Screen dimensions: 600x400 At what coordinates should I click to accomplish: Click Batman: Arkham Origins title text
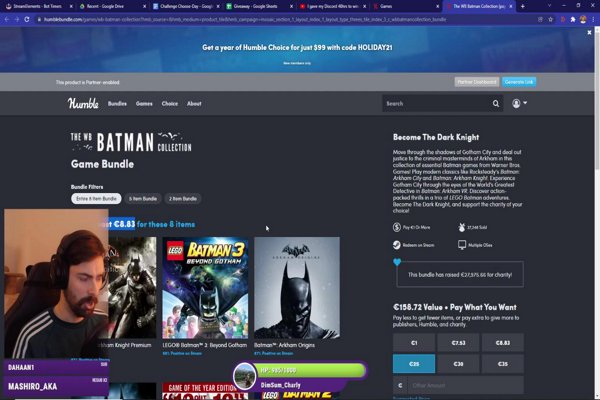284,345
